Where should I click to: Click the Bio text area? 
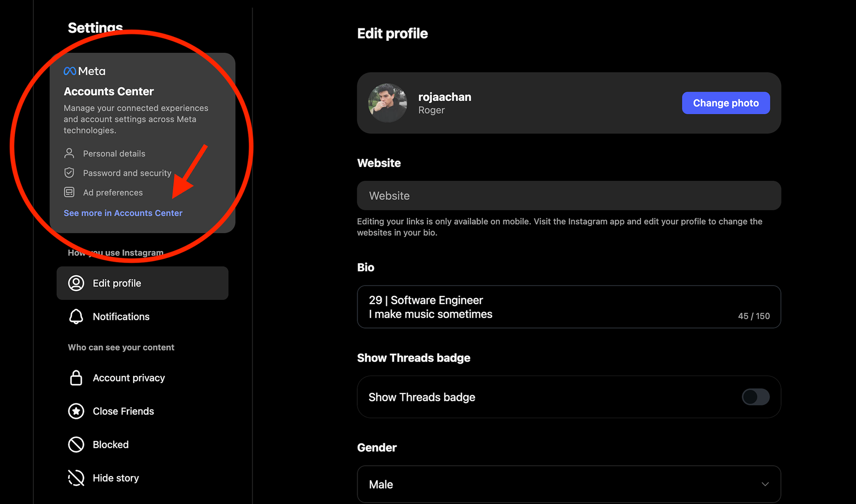[568, 307]
